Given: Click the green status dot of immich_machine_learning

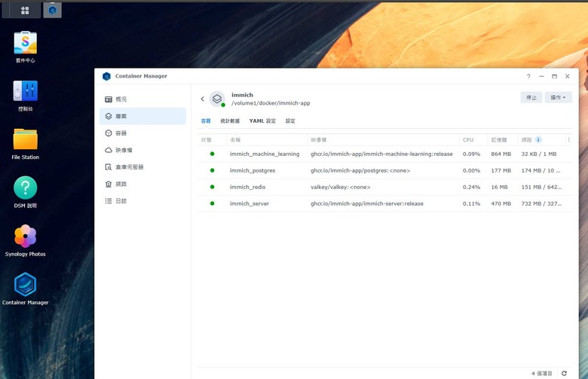Looking at the screenshot, I should (x=213, y=154).
